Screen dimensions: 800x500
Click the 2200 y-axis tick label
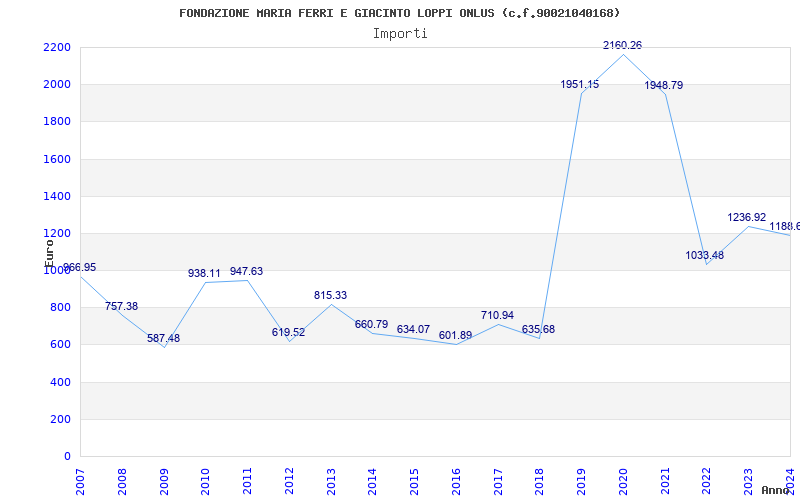pyautogui.click(x=57, y=47)
